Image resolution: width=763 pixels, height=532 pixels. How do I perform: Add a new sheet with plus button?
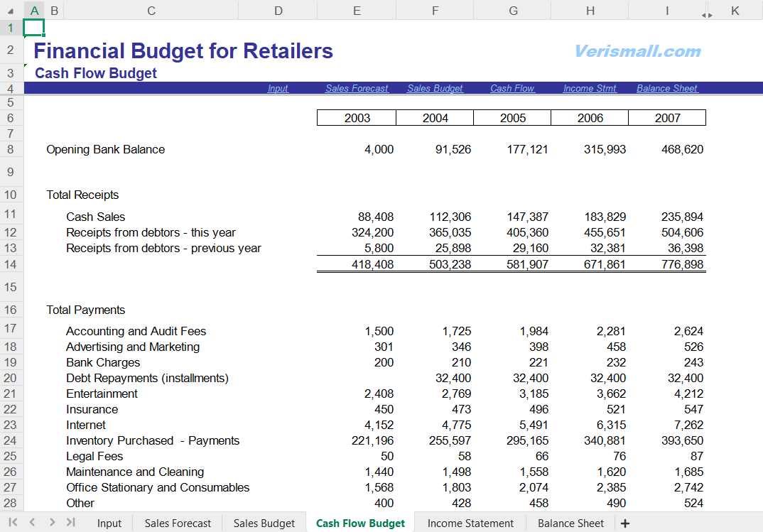(625, 523)
